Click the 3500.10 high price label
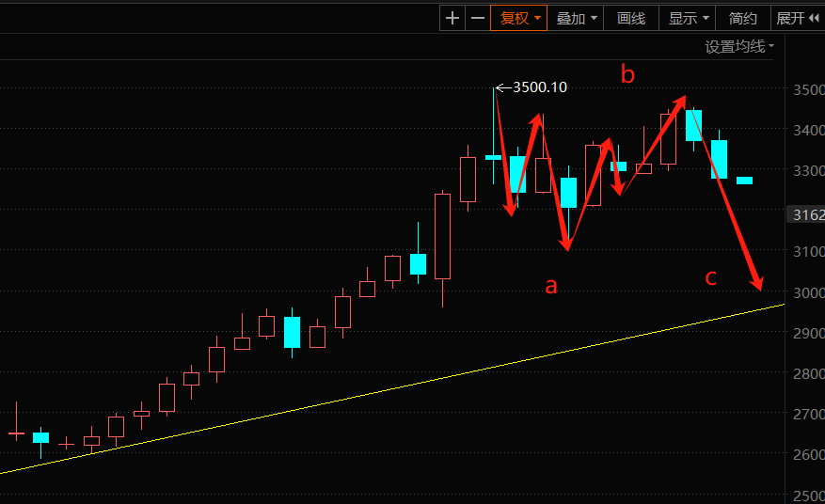Image resolution: width=825 pixels, height=504 pixels. tap(540, 87)
